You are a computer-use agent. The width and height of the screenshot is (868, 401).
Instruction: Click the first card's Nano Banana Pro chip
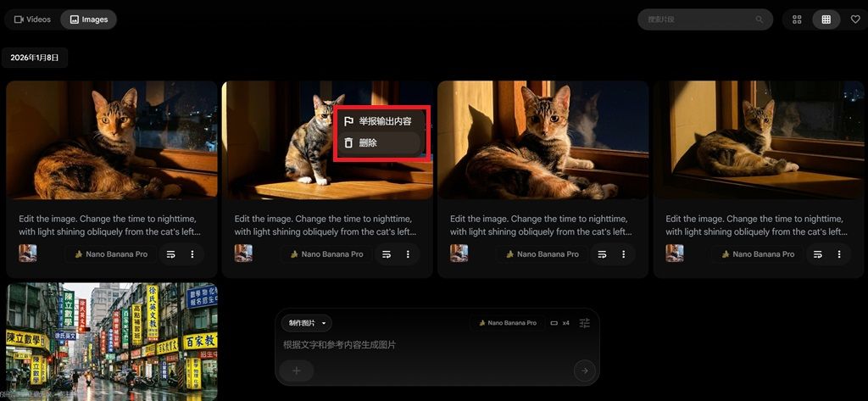pos(111,254)
